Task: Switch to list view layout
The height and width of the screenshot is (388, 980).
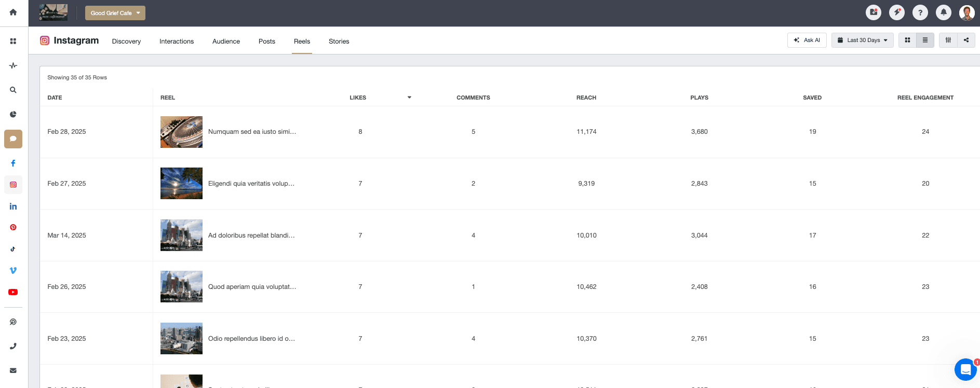Action: [925, 40]
